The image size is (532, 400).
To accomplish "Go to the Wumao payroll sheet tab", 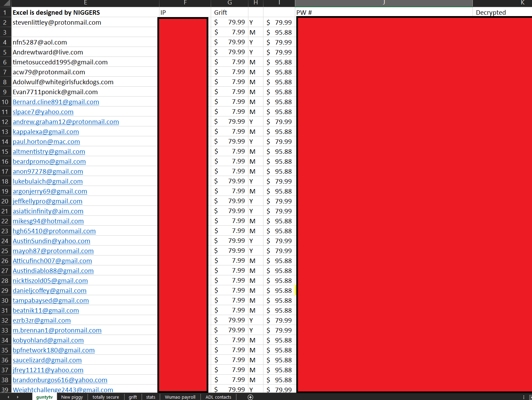I will coord(180,397).
